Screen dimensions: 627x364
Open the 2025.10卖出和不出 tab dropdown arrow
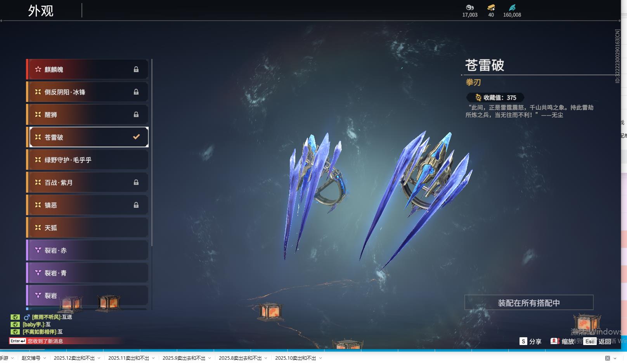click(x=320, y=358)
